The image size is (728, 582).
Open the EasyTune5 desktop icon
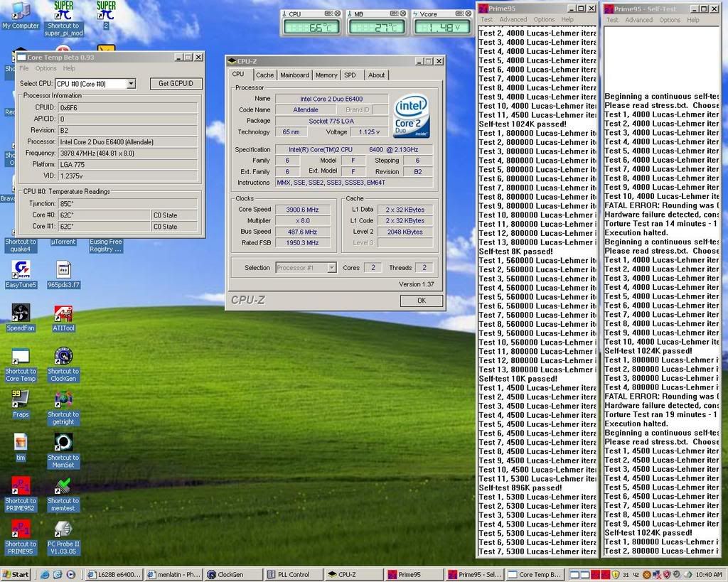point(21,270)
